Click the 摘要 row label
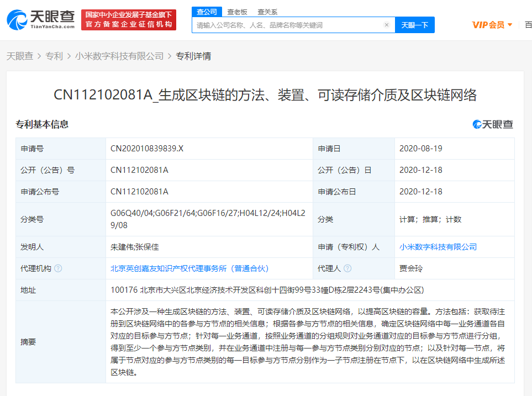 click(x=28, y=342)
